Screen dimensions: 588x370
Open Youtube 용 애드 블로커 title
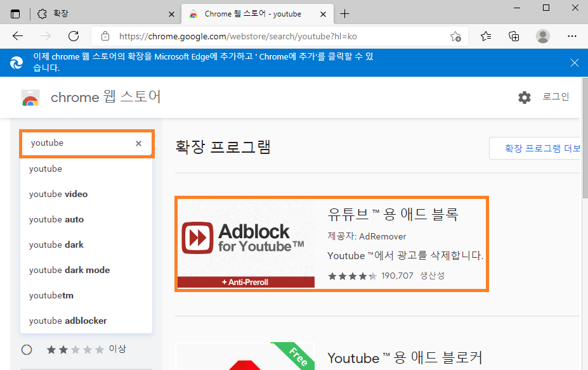(x=405, y=358)
